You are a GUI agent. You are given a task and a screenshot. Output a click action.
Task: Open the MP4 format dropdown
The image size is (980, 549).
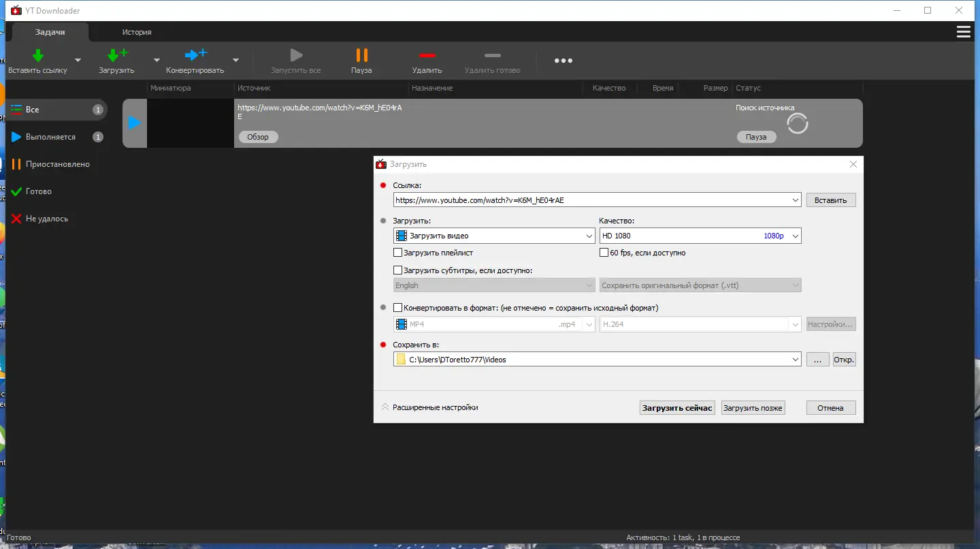[495, 324]
